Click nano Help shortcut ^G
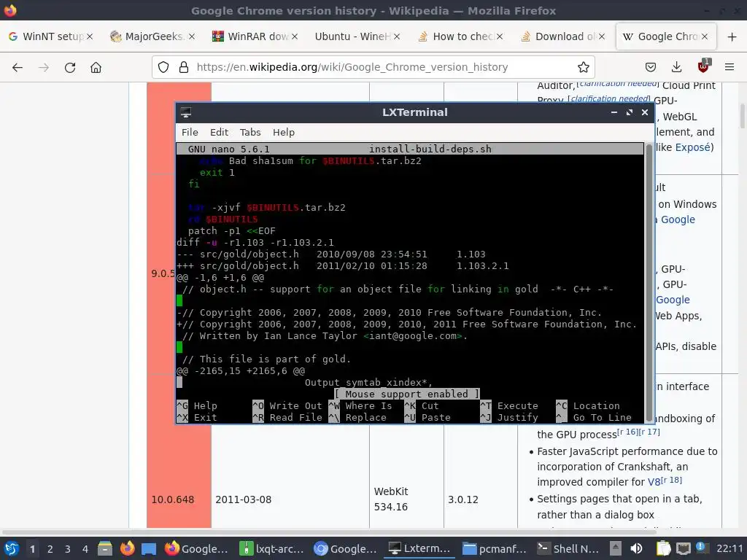Screen dimensions: 747x560 pyautogui.click(x=197, y=405)
